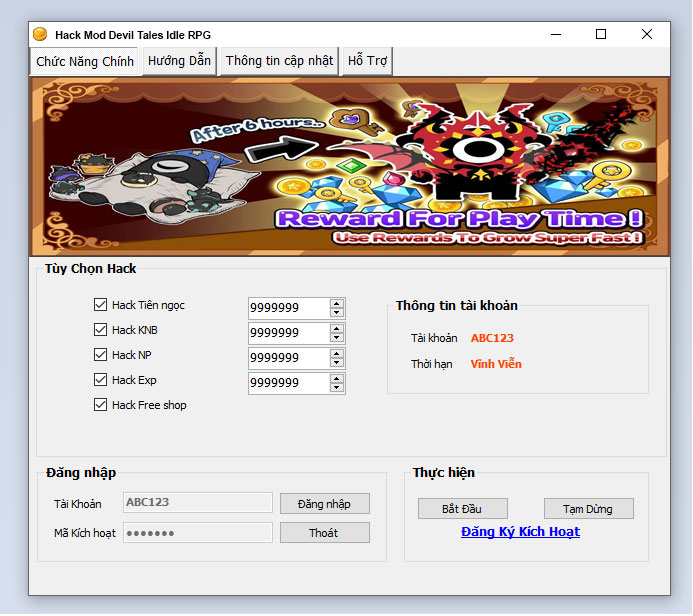Click the Tạm Dừng button

(589, 509)
